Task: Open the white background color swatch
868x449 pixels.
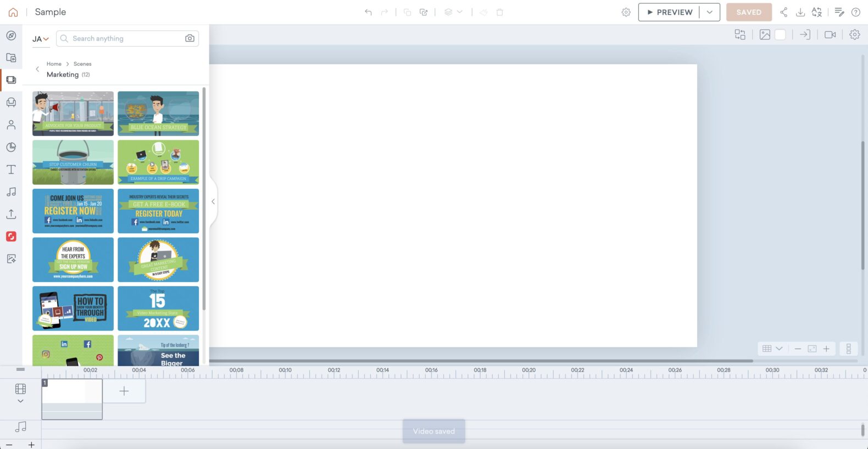Action: [x=780, y=35]
